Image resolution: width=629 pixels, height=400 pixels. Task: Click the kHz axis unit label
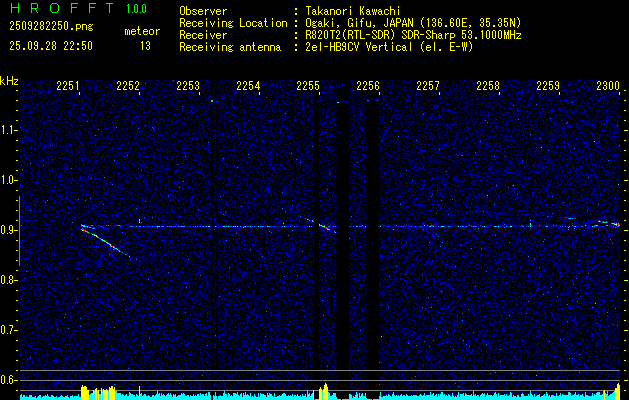point(9,81)
